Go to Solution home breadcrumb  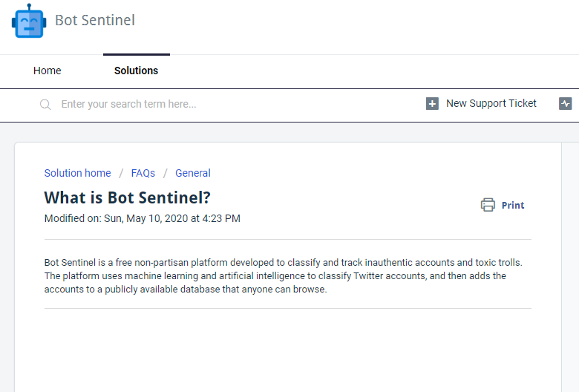click(x=77, y=173)
